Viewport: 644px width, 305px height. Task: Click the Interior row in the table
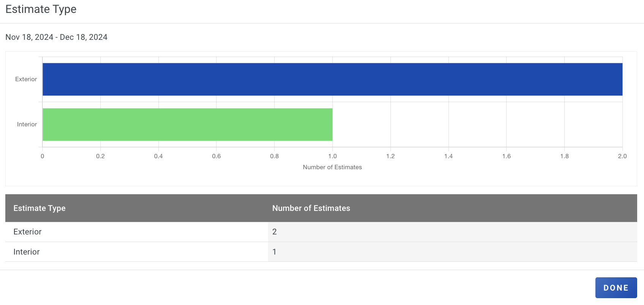coord(321,252)
